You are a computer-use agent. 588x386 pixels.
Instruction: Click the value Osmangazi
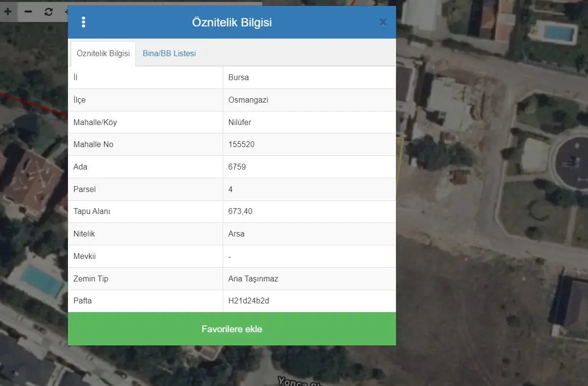[x=249, y=100]
